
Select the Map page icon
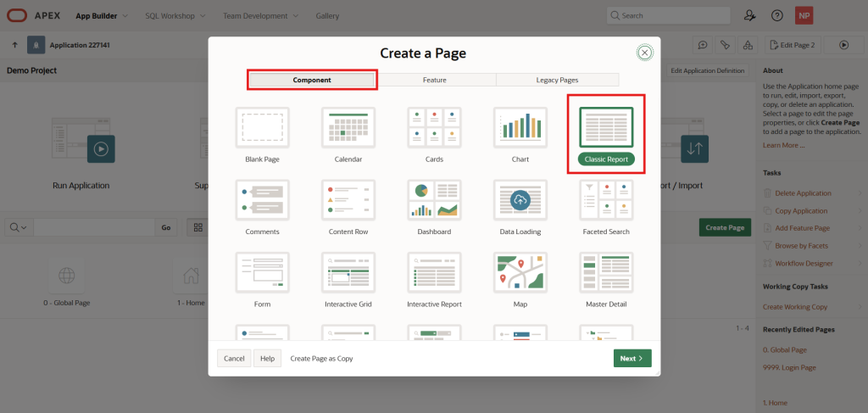click(x=520, y=272)
